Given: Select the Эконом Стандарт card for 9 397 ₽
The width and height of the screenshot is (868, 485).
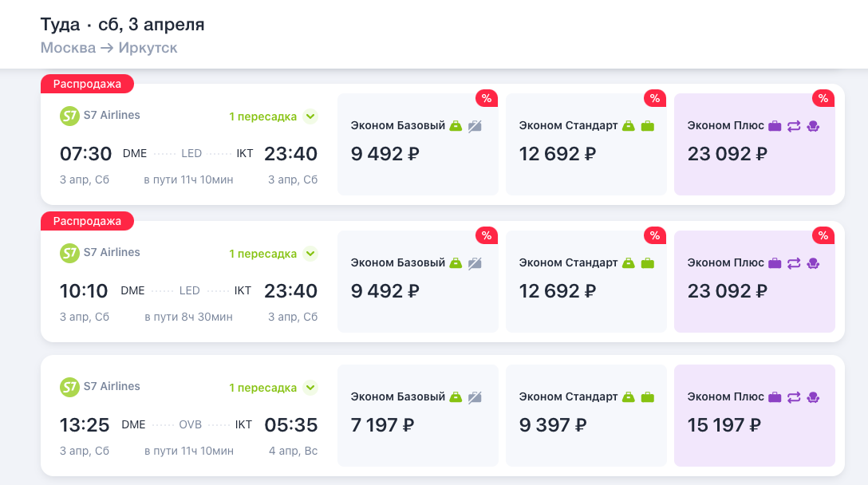Looking at the screenshot, I should [x=586, y=415].
